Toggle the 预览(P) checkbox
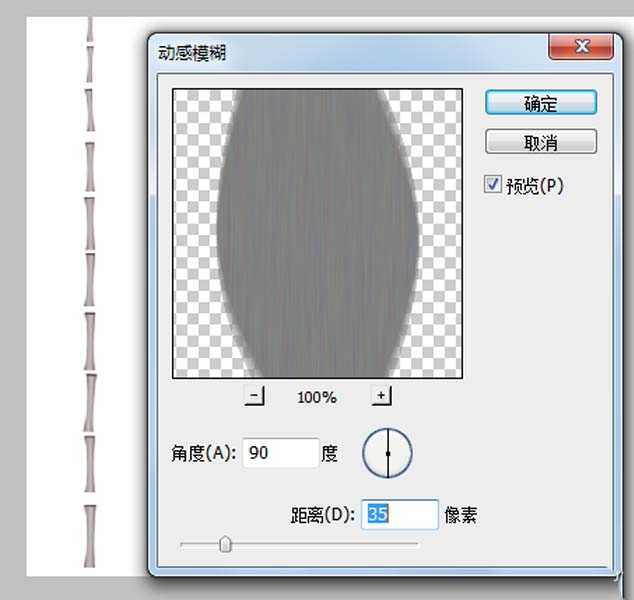Image resolution: width=634 pixels, height=600 pixels. pyautogui.click(x=492, y=185)
